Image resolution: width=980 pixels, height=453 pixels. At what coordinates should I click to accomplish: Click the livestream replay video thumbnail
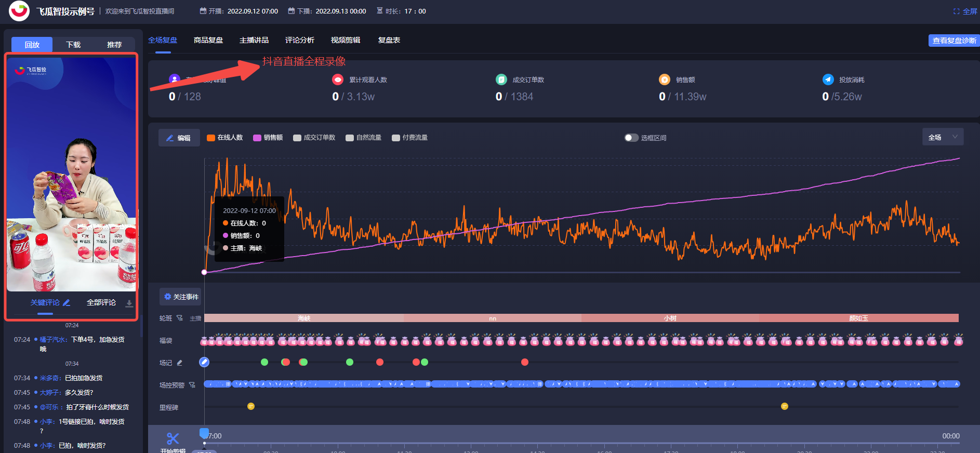click(71, 174)
